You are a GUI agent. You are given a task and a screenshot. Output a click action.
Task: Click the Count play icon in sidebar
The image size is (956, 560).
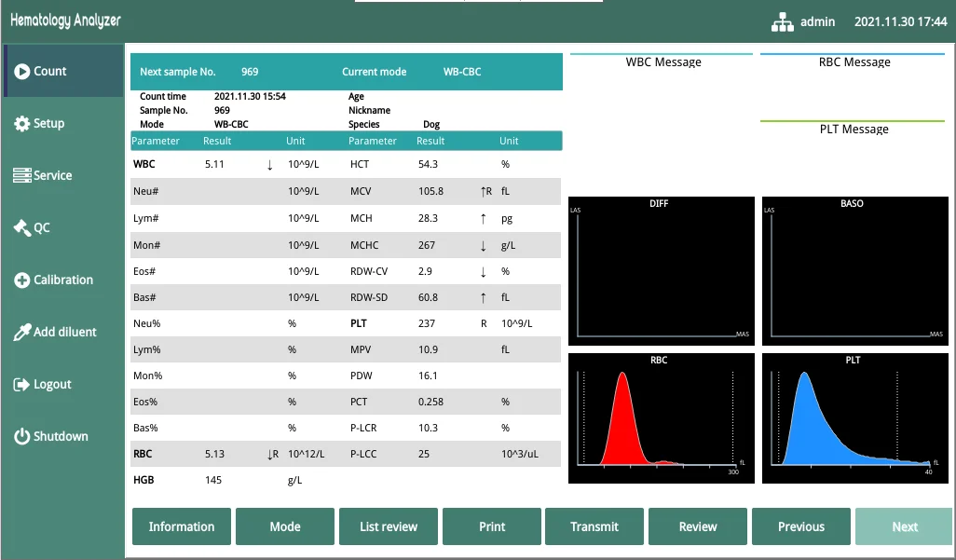pyautogui.click(x=21, y=71)
